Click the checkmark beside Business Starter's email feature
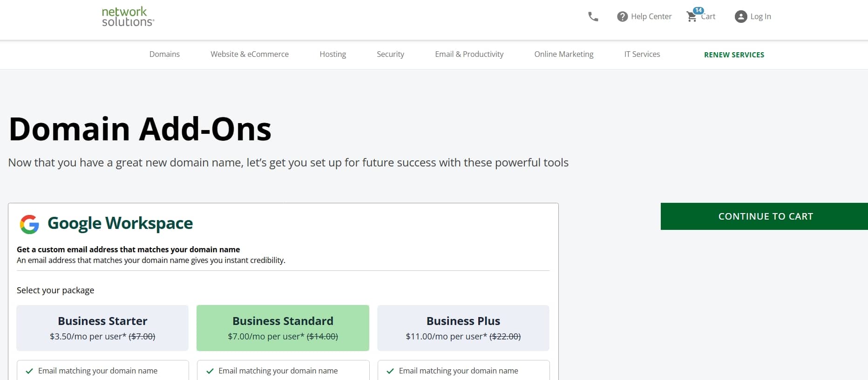The width and height of the screenshot is (868, 380). (29, 371)
